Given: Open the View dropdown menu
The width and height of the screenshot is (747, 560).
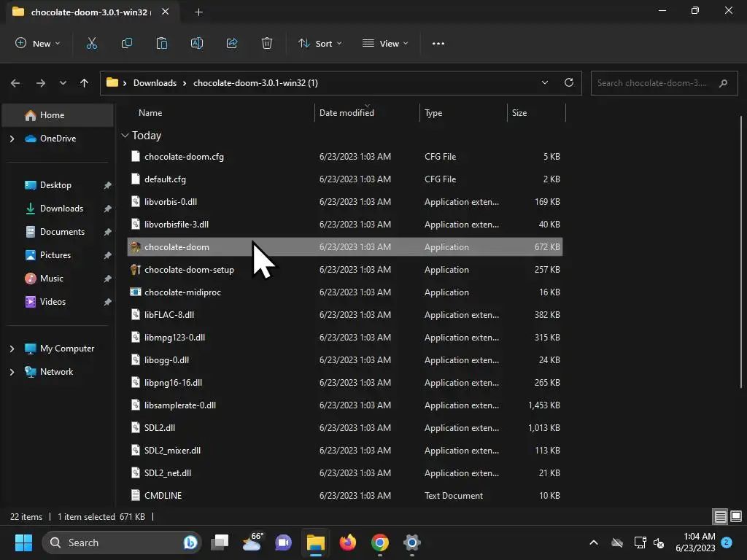Looking at the screenshot, I should (385, 43).
